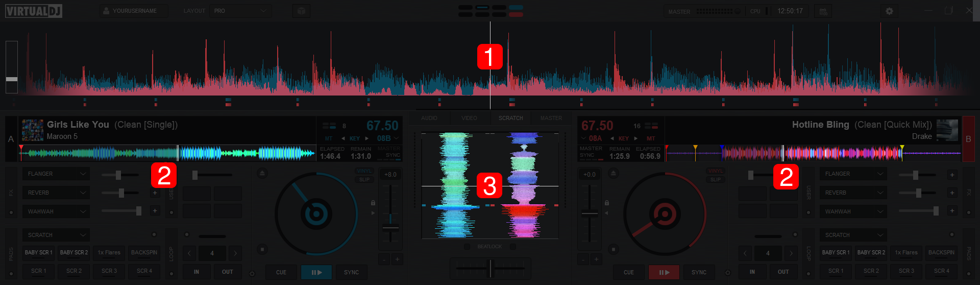The image size is (980, 285).
Task: Select the SCRATCH mixer tab
Action: pos(510,118)
